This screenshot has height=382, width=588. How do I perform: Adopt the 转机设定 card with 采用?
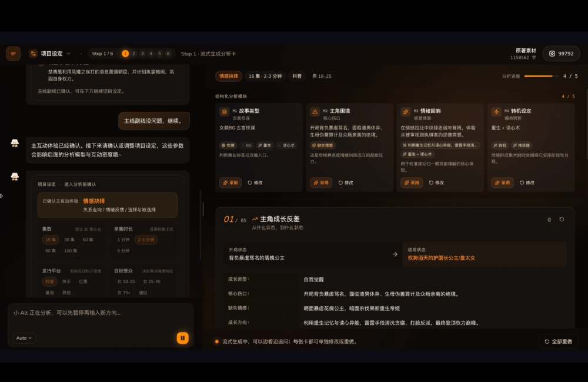click(503, 182)
